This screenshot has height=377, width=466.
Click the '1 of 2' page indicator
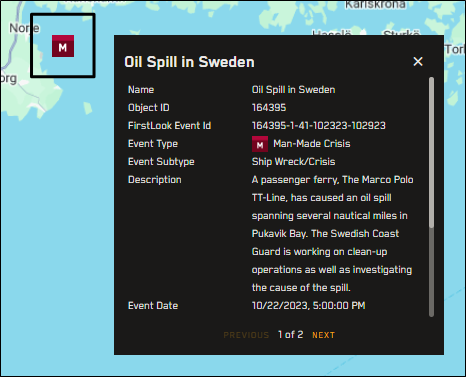291,335
